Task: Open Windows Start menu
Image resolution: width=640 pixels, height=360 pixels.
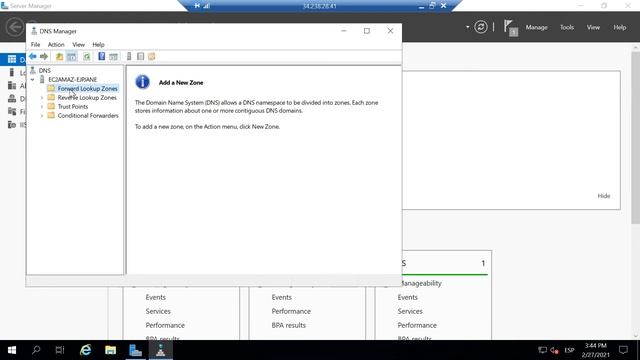Action: pyautogui.click(x=12, y=350)
